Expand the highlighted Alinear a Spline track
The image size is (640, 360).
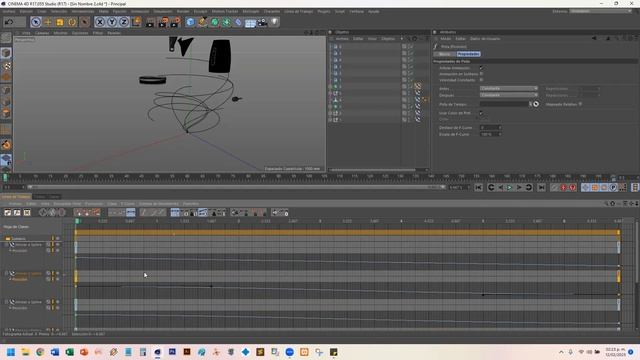(7, 273)
